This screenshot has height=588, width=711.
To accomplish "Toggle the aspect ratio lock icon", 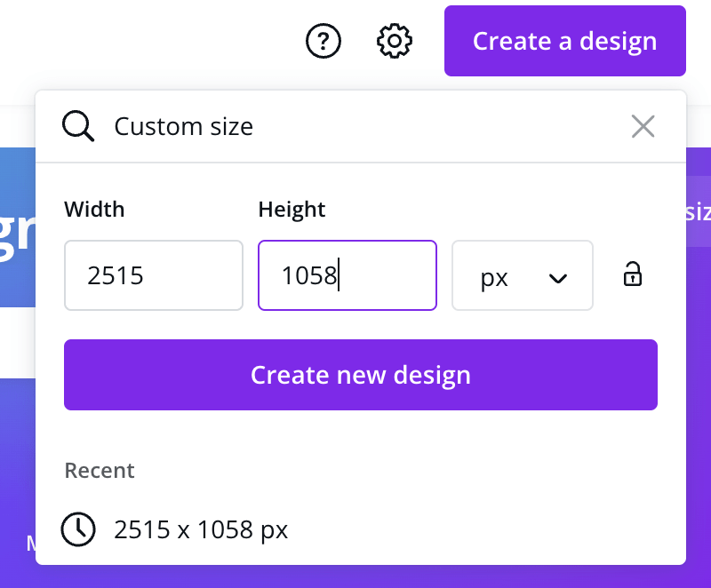I will coord(632,274).
